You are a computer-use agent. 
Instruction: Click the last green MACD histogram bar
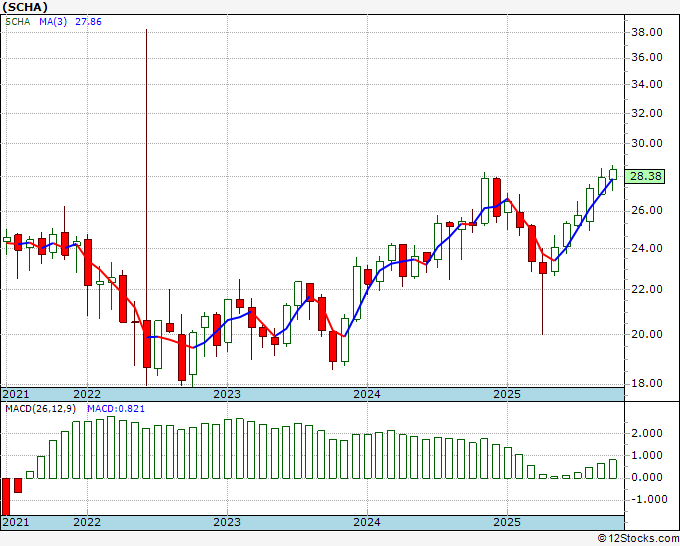click(x=613, y=469)
